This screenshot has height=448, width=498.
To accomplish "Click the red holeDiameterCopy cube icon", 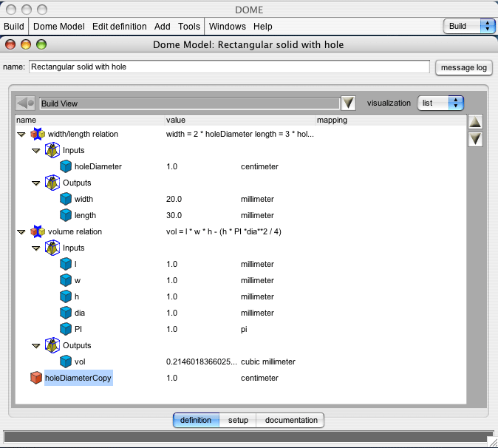I will 36,378.
